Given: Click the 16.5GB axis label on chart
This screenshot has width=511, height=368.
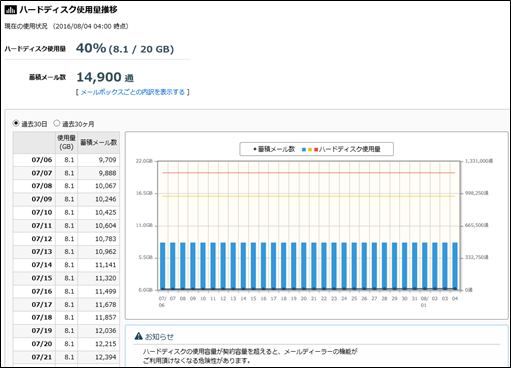Looking at the screenshot, I should [144, 193].
